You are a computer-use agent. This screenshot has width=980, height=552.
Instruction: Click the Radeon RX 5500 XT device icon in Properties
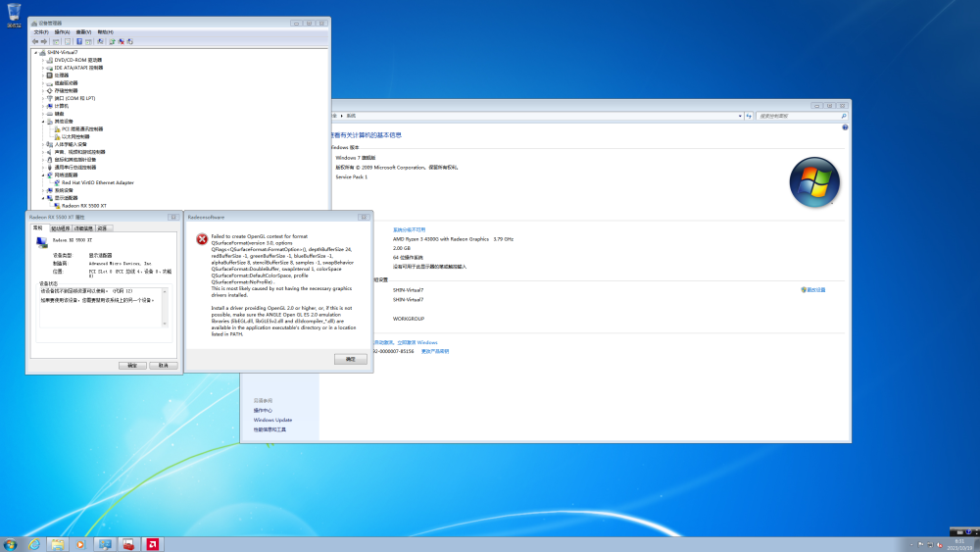[42, 242]
